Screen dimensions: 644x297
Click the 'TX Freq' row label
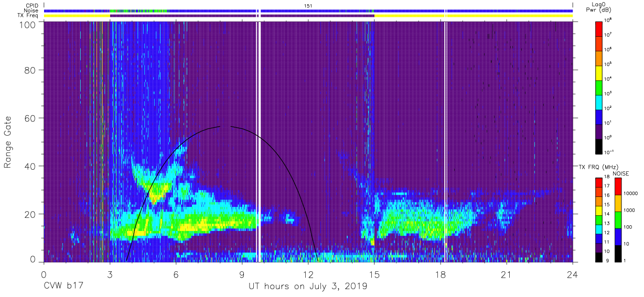point(27,16)
